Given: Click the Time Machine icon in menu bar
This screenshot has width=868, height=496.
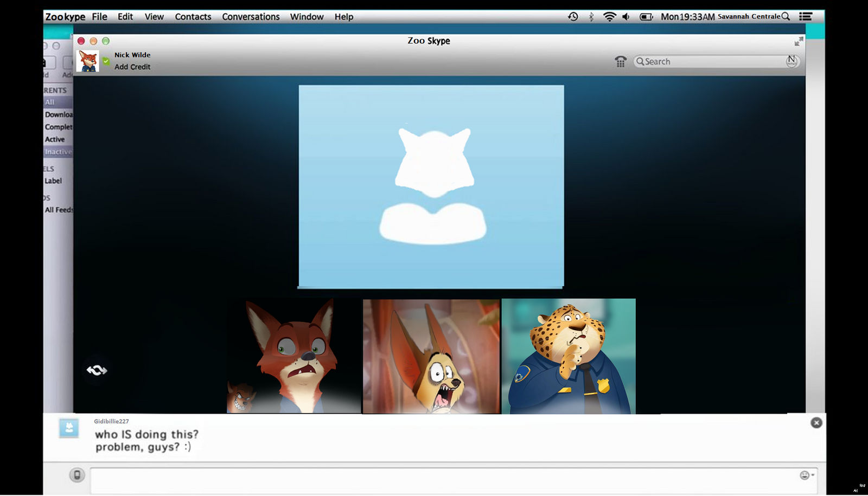Looking at the screenshot, I should tap(573, 17).
